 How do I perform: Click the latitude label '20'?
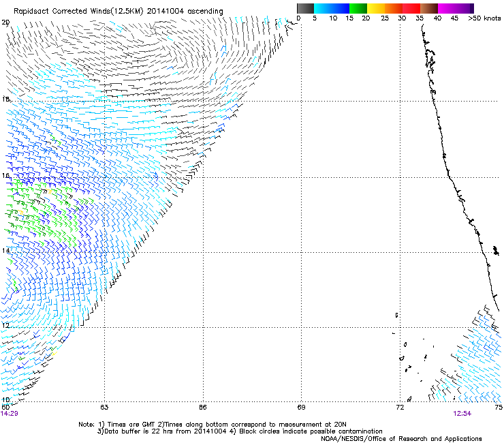[5, 22]
